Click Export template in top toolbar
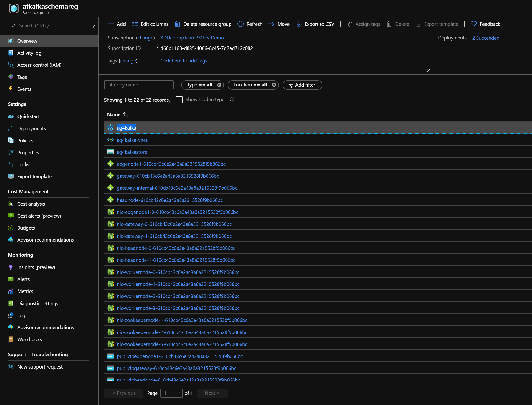Screen dimensions: 532x405 point(437,24)
